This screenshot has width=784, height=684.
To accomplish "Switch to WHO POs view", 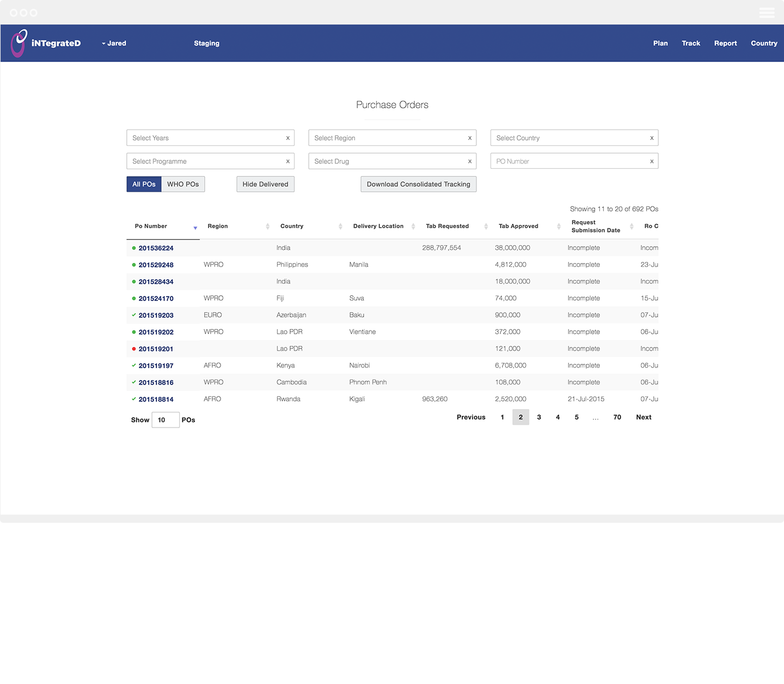I will point(182,184).
